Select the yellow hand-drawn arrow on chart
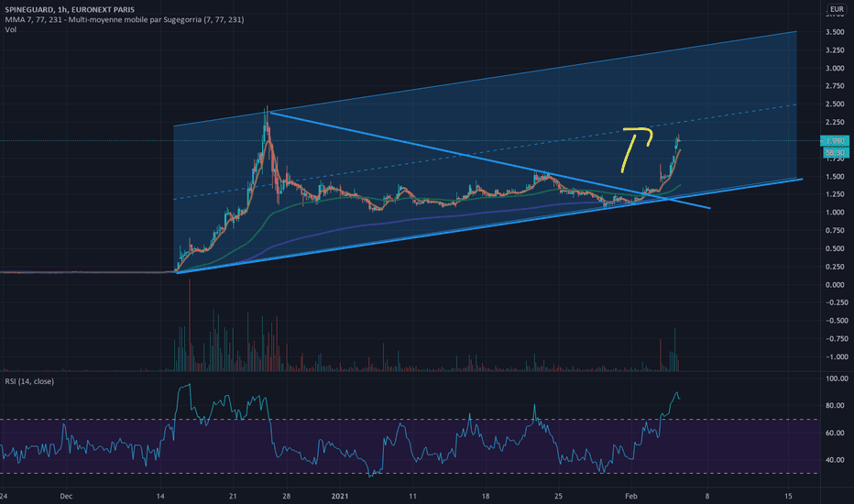The image size is (854, 504). [x=637, y=150]
